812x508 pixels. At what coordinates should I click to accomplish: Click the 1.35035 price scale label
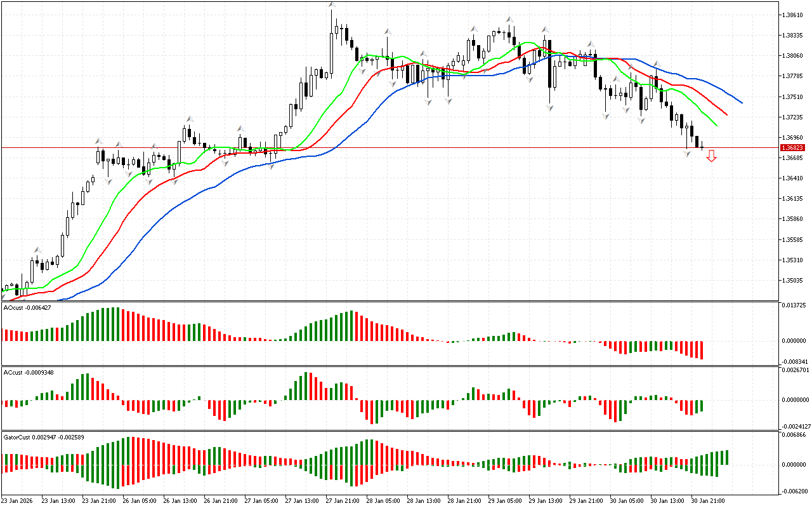pos(793,280)
